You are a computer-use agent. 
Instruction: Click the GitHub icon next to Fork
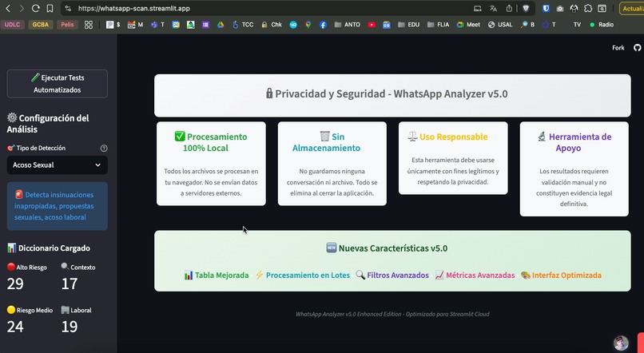pyautogui.click(x=637, y=48)
